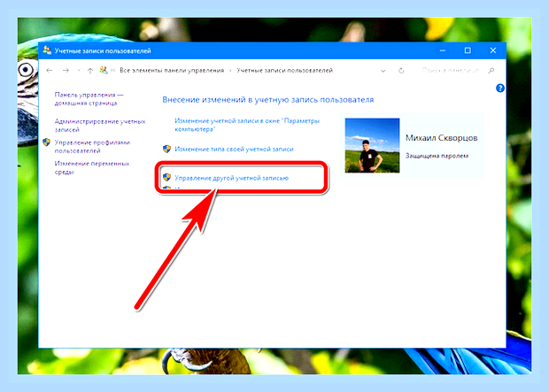549x392 pixels.
Task: Click Изменение типа своей учетной записи
Action: click(x=234, y=149)
